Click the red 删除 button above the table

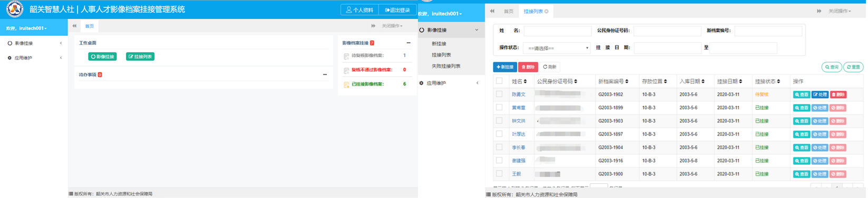[x=528, y=67]
